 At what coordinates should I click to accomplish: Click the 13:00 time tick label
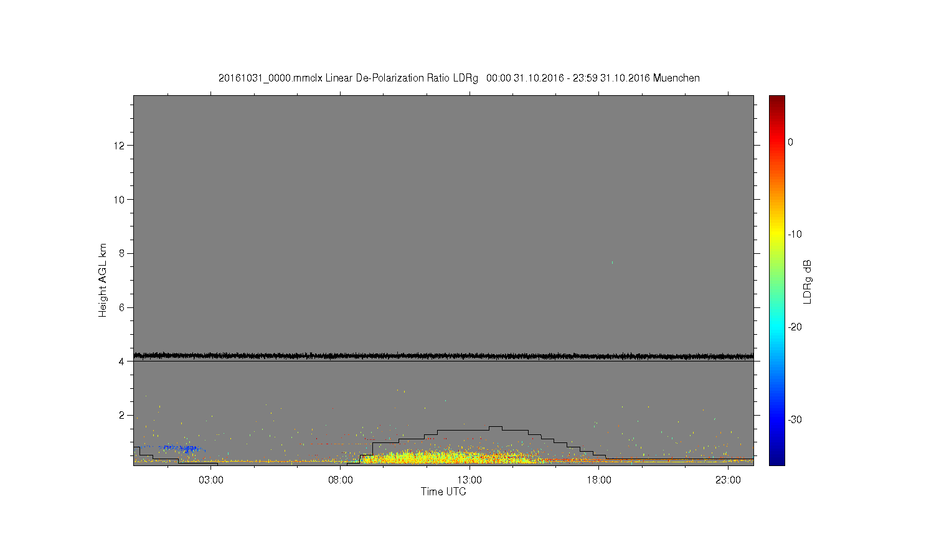(x=469, y=480)
